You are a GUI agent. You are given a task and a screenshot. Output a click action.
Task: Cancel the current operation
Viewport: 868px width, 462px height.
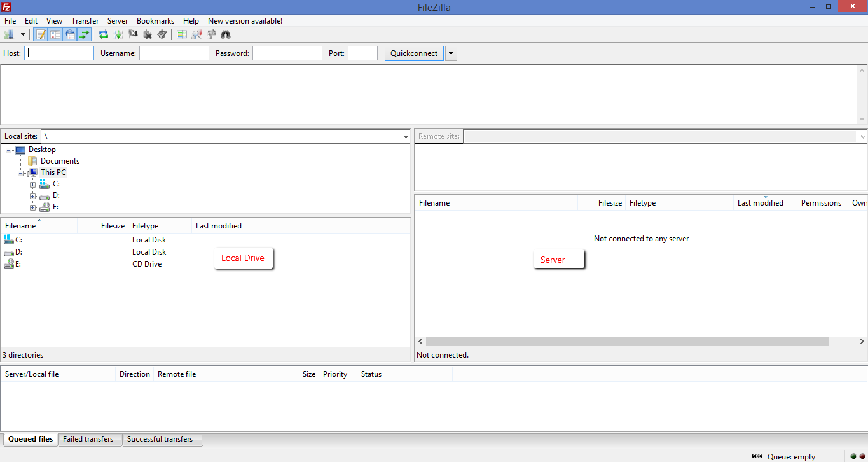click(x=133, y=34)
